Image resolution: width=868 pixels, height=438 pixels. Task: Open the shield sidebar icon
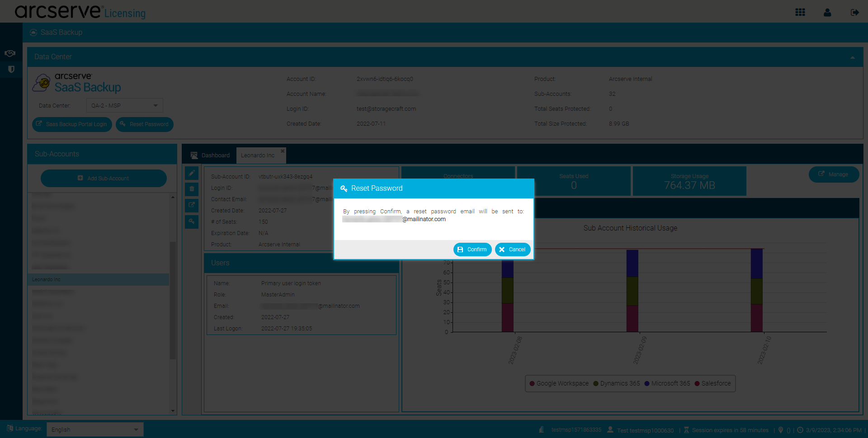(x=11, y=69)
